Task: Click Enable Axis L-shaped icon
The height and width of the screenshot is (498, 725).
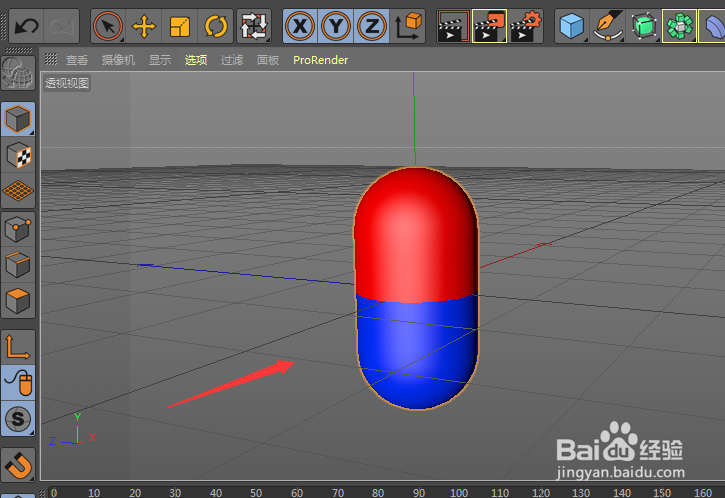Action: (18, 347)
